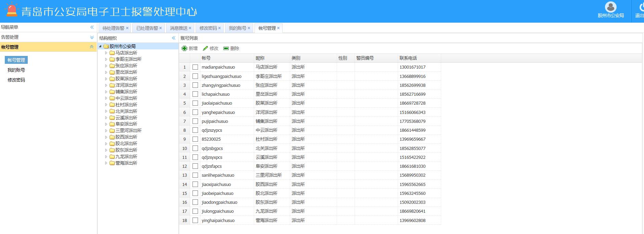Log out with the 退出 button
This screenshot has width=644, height=234.
tap(639, 10)
